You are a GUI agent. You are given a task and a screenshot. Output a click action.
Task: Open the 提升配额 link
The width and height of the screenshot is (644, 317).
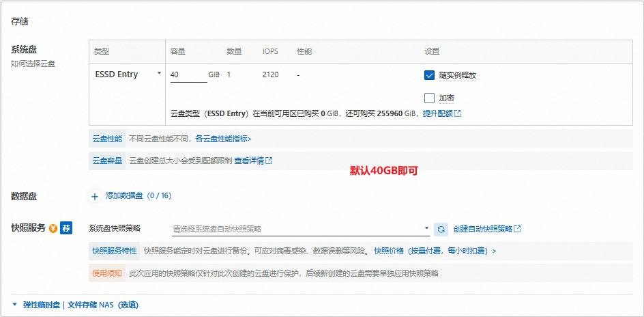tap(438, 113)
